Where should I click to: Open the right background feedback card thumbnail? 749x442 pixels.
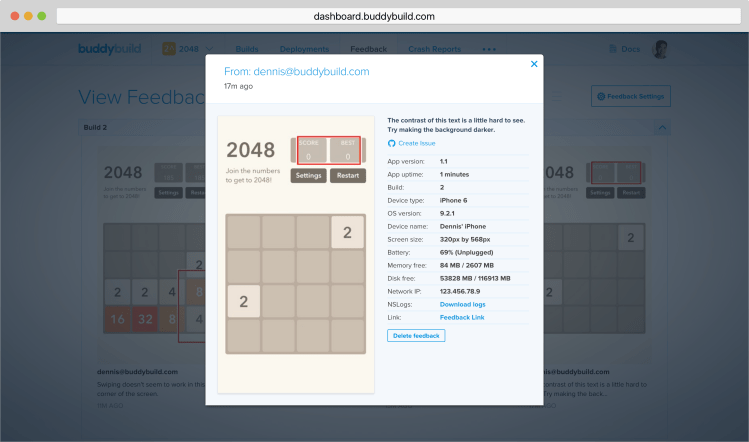(596, 256)
